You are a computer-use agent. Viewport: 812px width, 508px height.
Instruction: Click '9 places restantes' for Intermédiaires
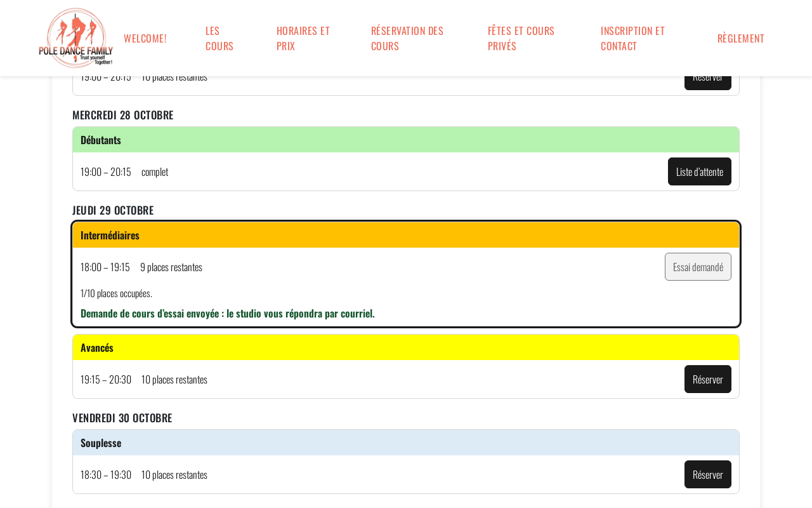[171, 267]
